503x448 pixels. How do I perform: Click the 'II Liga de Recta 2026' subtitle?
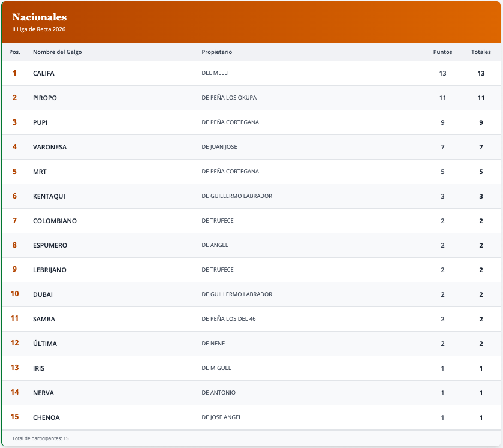(x=39, y=29)
